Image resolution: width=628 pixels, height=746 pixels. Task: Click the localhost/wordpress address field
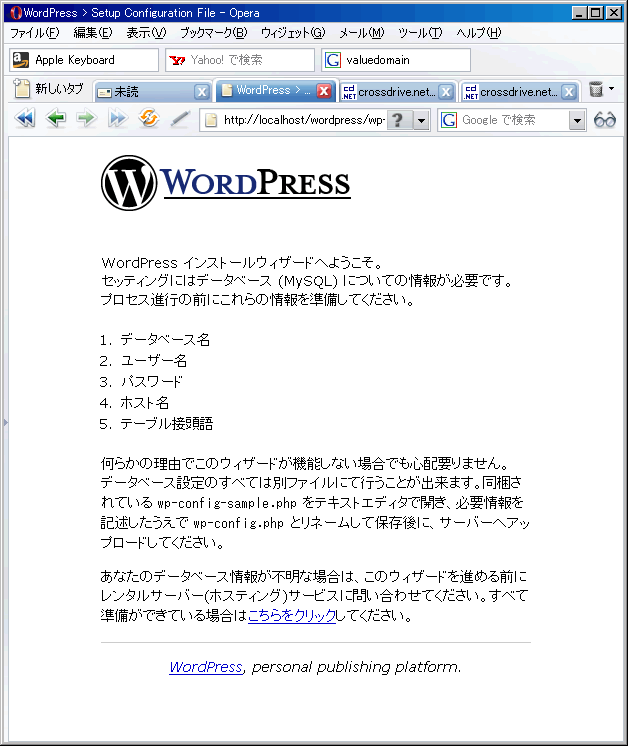[x=304, y=120]
